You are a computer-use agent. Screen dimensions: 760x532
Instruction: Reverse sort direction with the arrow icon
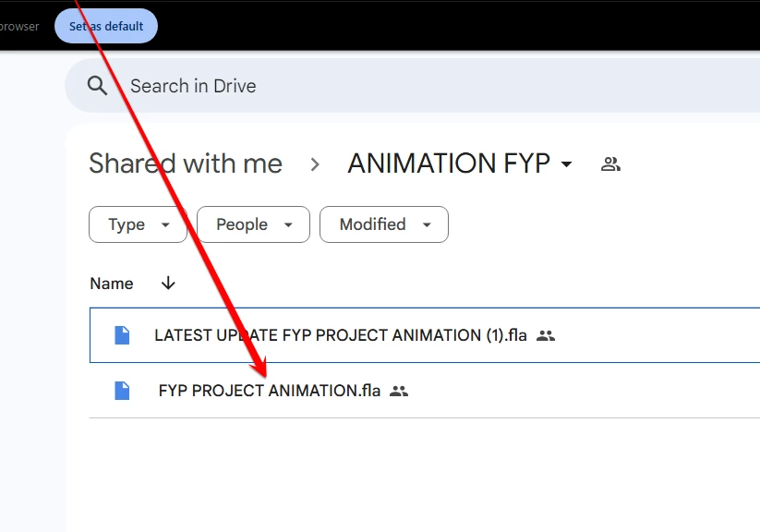[168, 283]
